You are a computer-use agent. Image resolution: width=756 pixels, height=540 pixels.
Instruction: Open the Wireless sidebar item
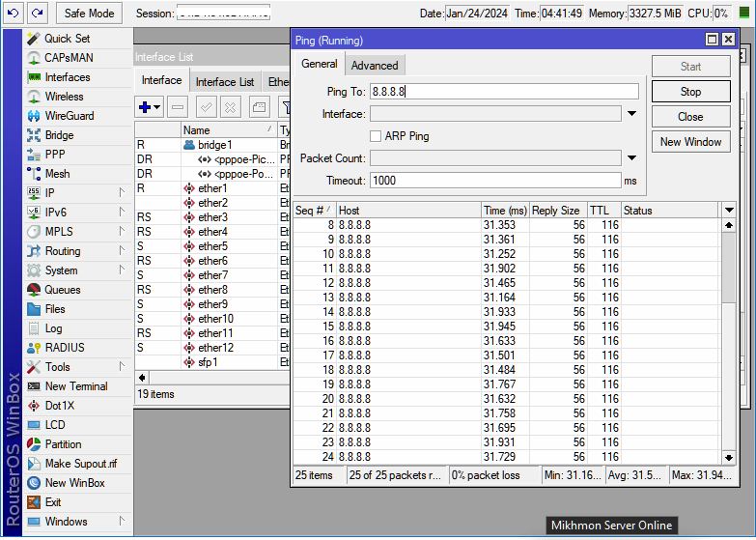64,97
